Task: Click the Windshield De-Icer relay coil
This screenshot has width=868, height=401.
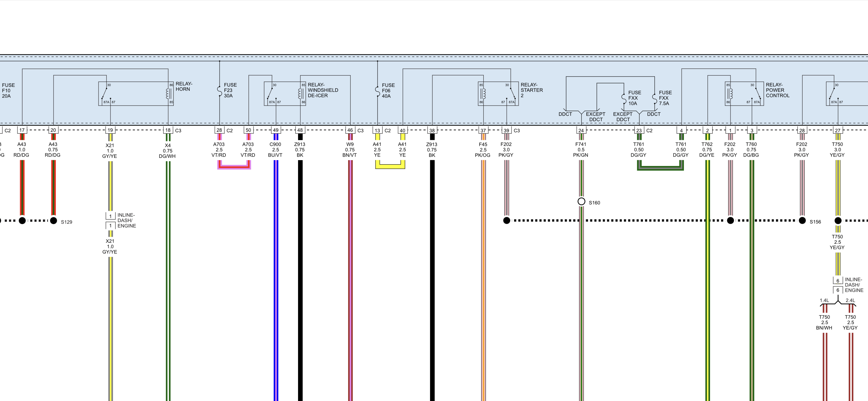Action: click(300, 93)
